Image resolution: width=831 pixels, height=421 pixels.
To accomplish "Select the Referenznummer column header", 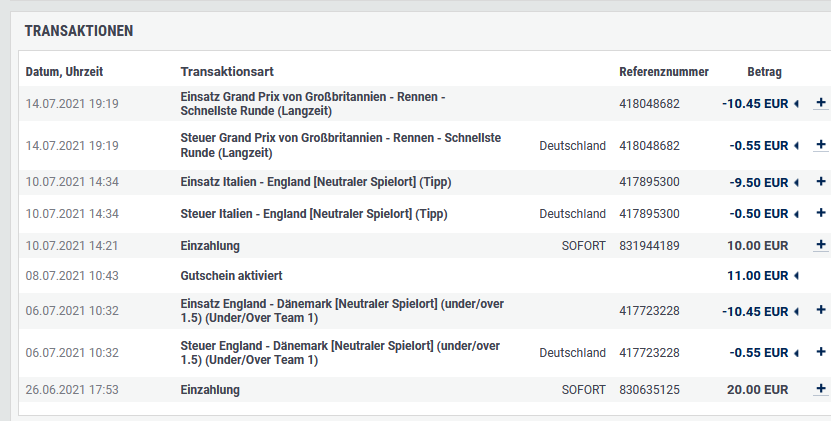I will point(664,72).
